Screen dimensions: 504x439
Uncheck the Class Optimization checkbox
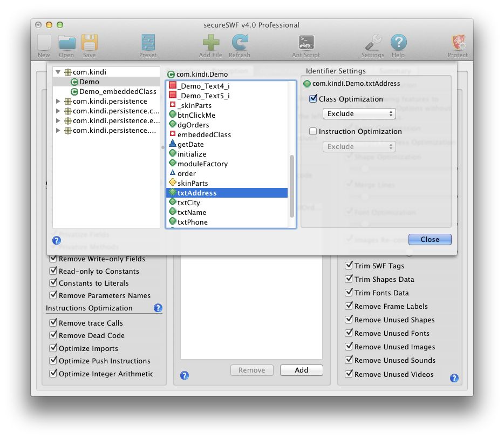point(313,99)
